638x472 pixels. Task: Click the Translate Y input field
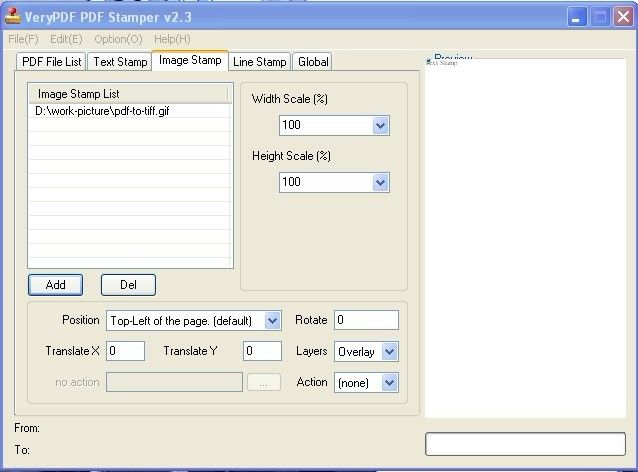[x=262, y=351]
